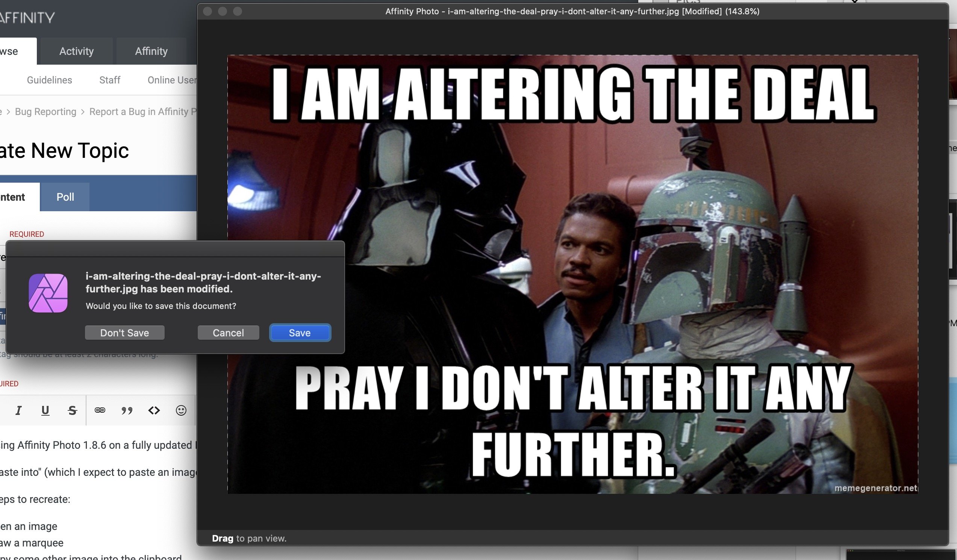Go to Bug Reporting breadcrumb
The image size is (957, 560).
coord(45,112)
